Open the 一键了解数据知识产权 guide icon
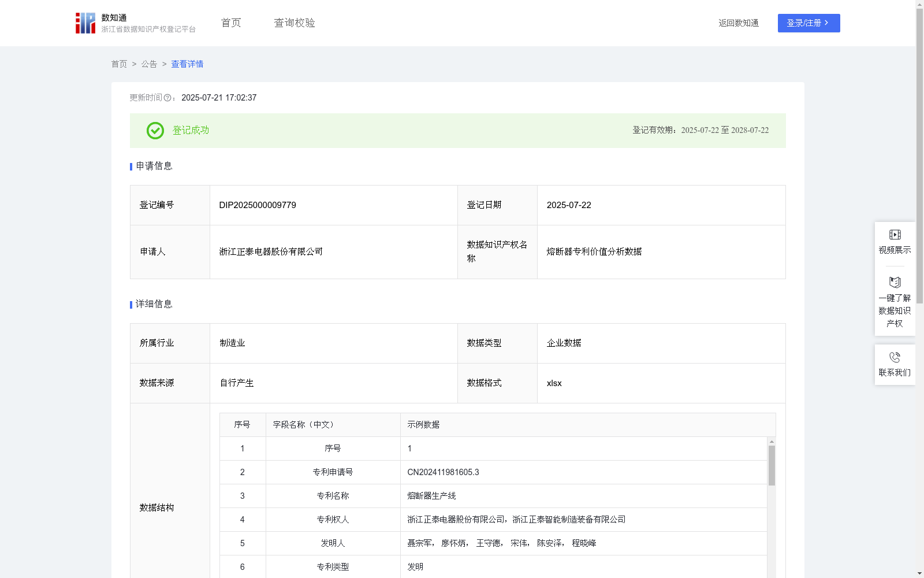The width and height of the screenshot is (924, 578). click(895, 282)
